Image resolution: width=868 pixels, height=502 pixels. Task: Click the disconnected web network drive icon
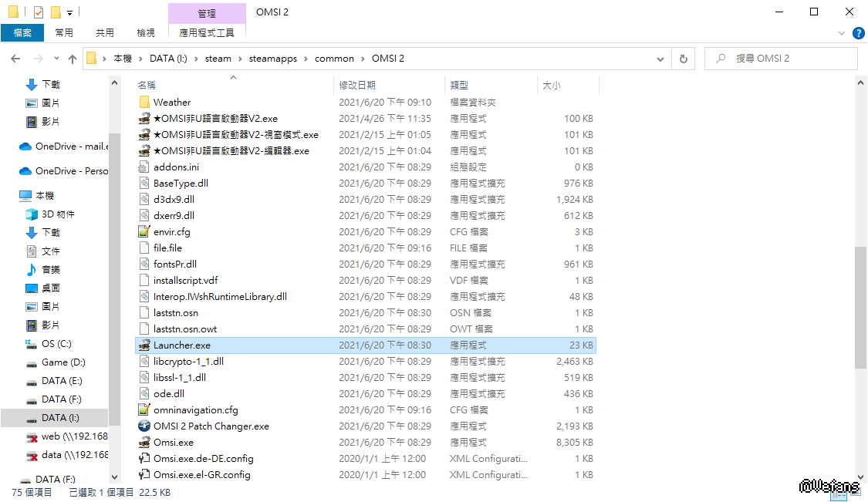pos(32,436)
